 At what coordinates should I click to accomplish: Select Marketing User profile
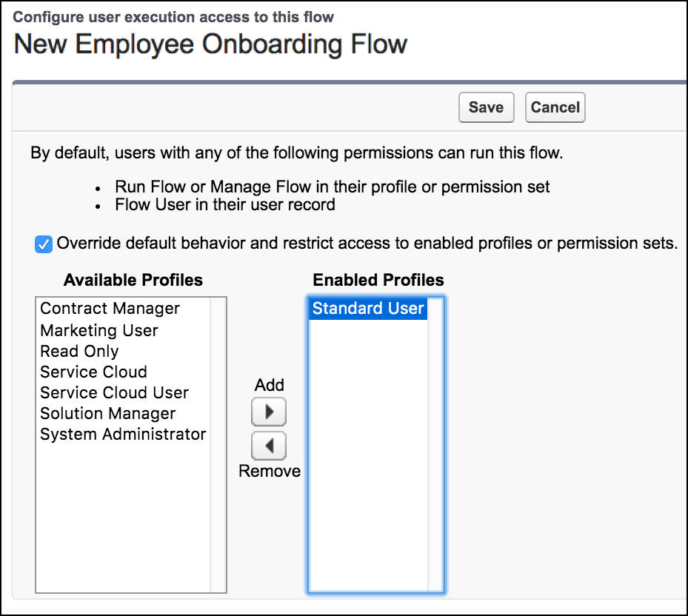point(98,330)
